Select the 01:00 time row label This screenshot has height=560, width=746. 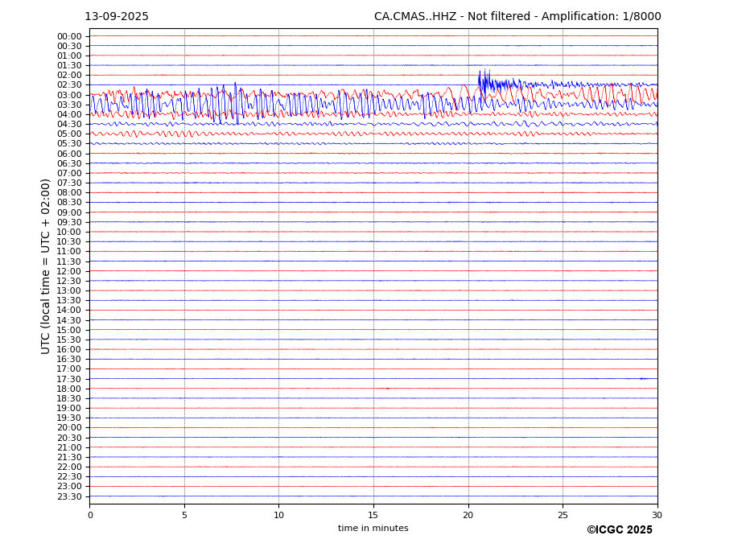coord(69,56)
